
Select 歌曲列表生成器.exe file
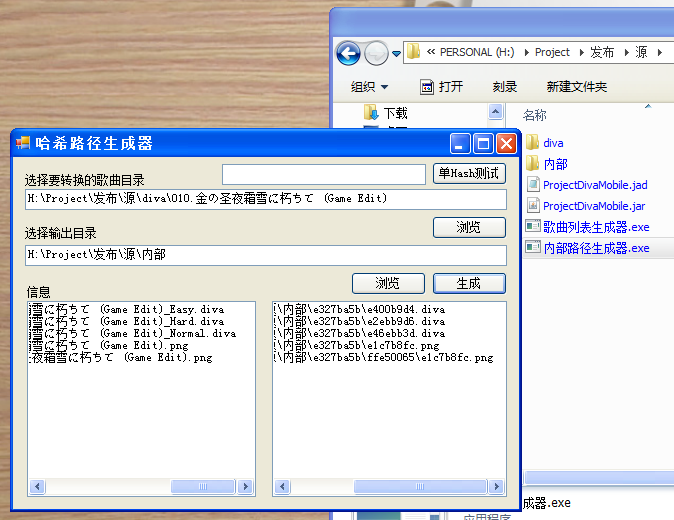click(x=588, y=227)
